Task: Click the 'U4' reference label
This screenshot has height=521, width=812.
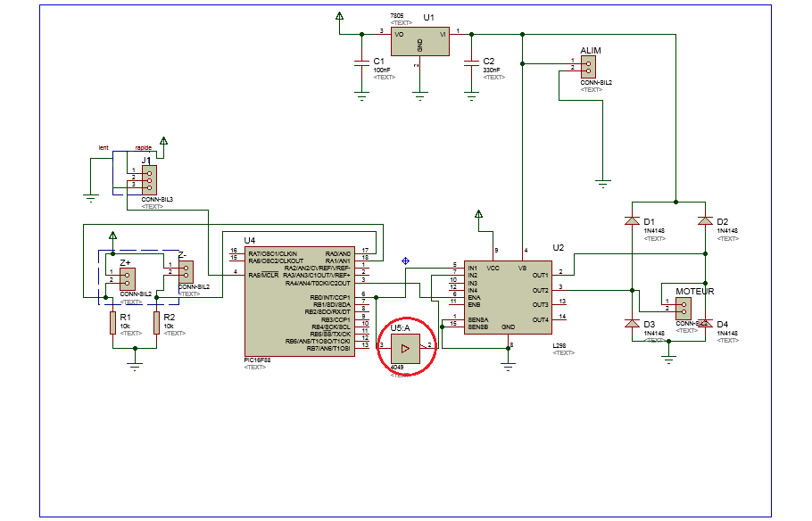Action: [250, 240]
